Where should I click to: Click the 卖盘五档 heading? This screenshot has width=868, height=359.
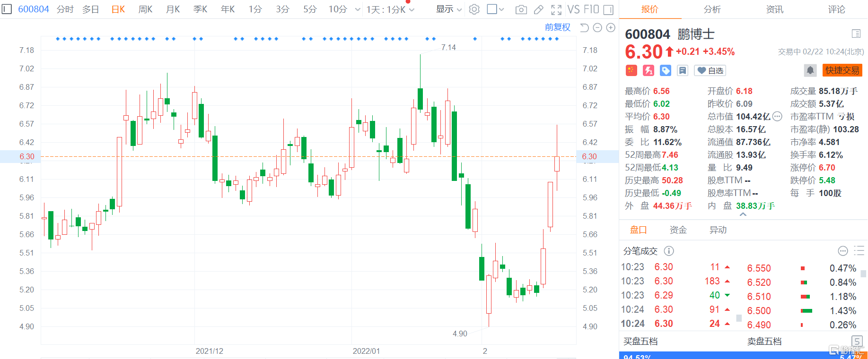coord(764,341)
